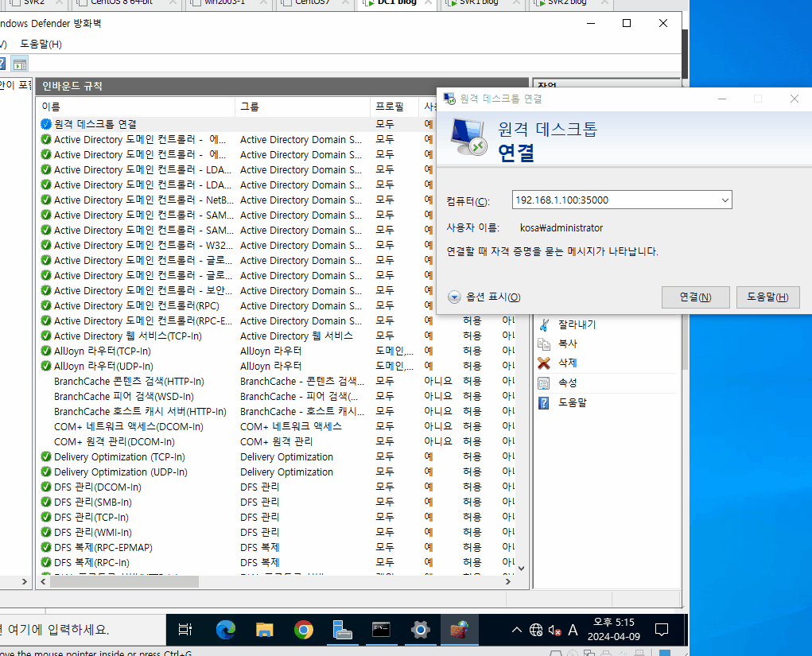Open Microsoft Edge from the taskbar

225,630
